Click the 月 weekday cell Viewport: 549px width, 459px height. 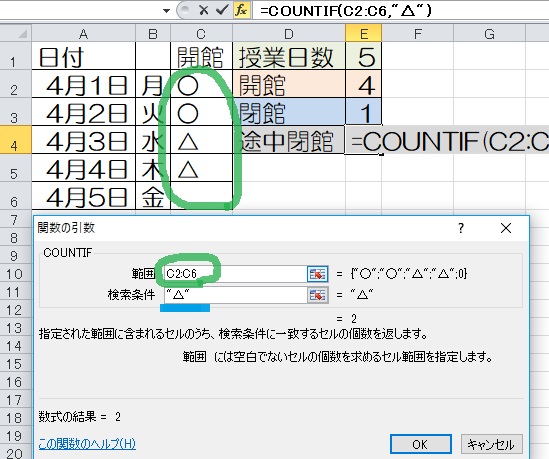tap(153, 84)
